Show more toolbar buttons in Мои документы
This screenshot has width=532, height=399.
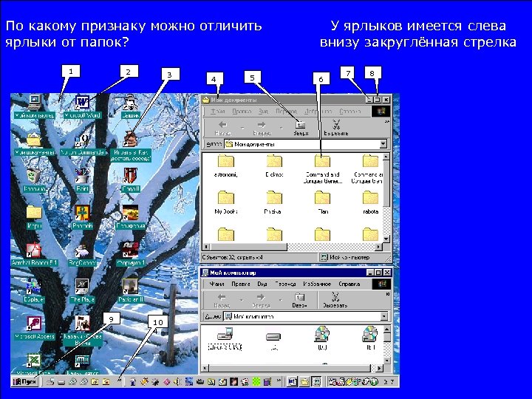coord(387,121)
